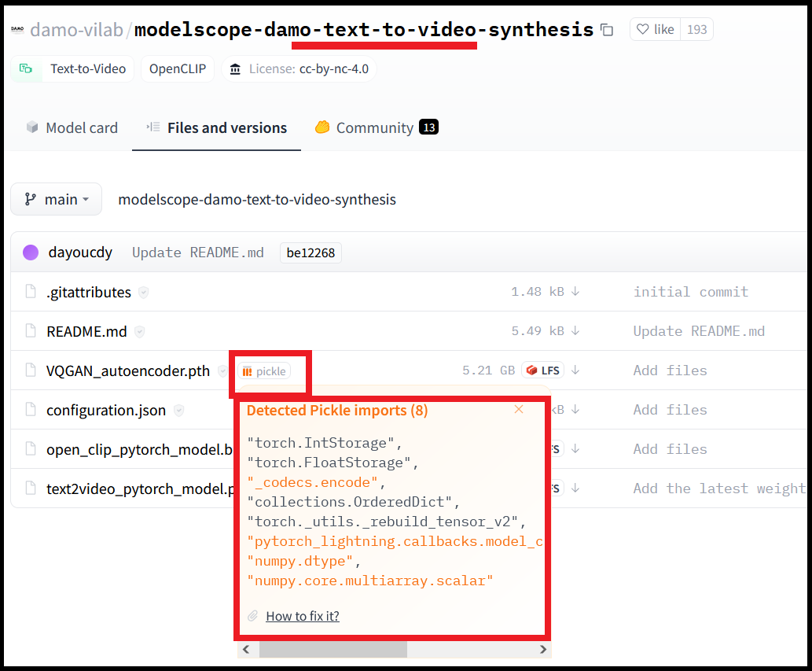The image size is (812, 671).
Task: Click the pickle badge on VQGAN_autoencoder.pth
Action: pos(265,371)
